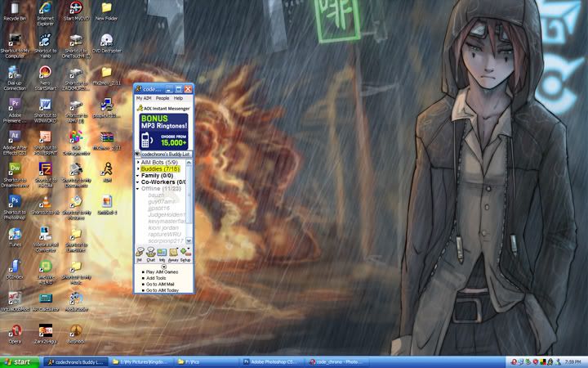Select offline buddy raptureWRU
Image resolution: width=588 pixels, height=368 pixels.
[x=164, y=235]
